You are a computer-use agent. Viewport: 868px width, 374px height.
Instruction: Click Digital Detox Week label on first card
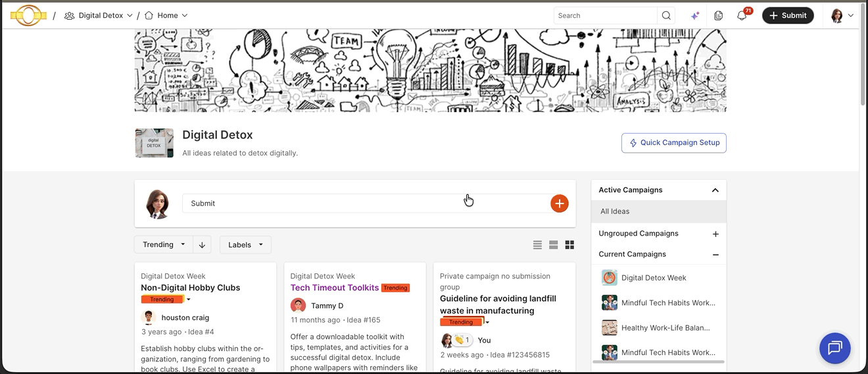point(173,277)
